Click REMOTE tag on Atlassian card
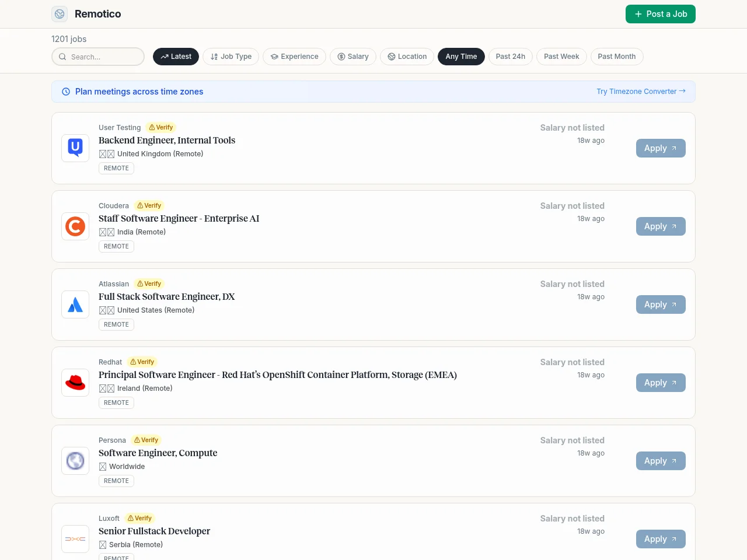Screen dimensions: 747x560 click(116, 324)
